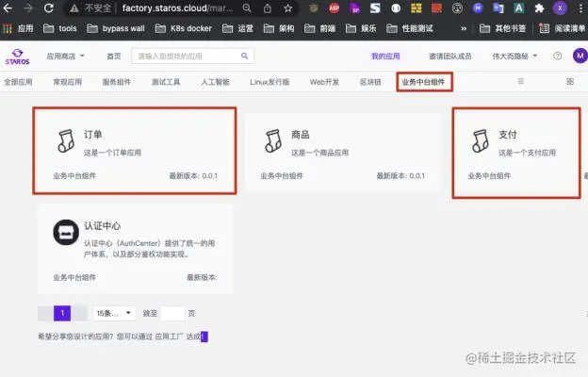Open the 应用 apps bookmark shortcut
This screenshot has height=377, width=588.
point(18,28)
